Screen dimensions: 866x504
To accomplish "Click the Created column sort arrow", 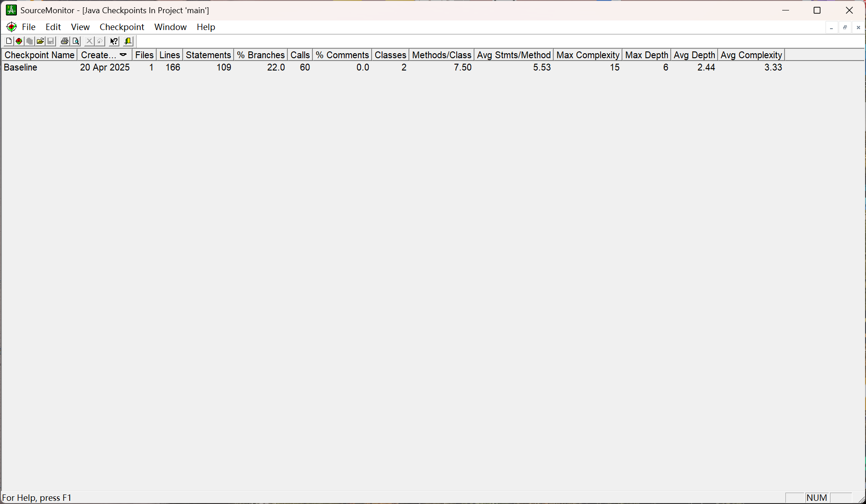I will pos(123,55).
